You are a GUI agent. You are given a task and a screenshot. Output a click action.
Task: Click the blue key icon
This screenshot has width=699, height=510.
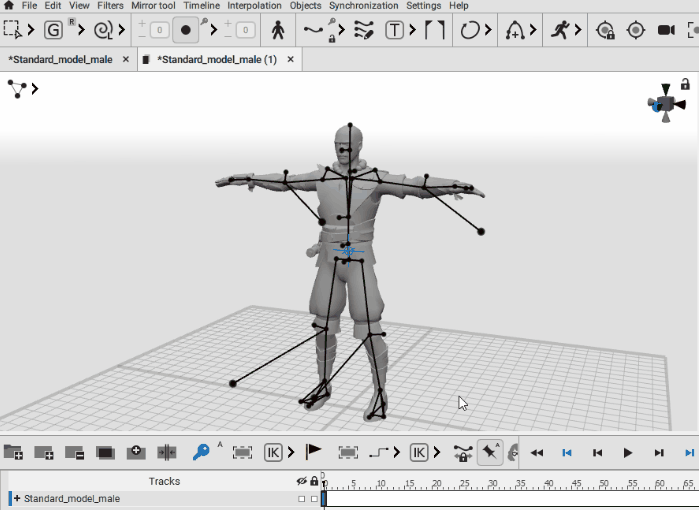(x=201, y=452)
